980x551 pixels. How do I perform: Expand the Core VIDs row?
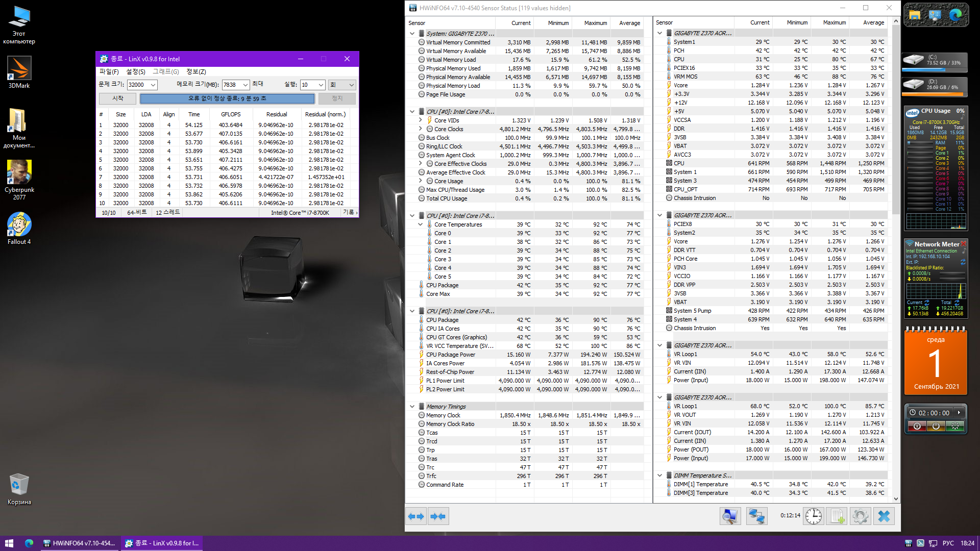click(421, 120)
